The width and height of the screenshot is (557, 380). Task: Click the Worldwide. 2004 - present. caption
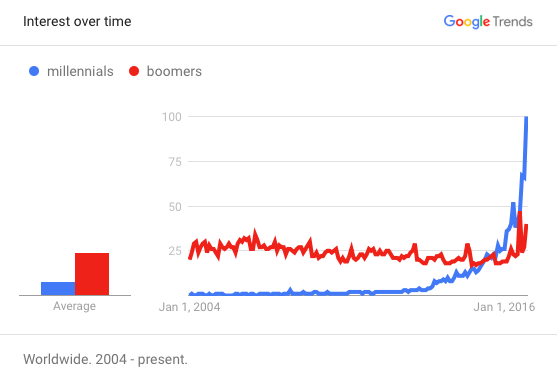tap(105, 359)
